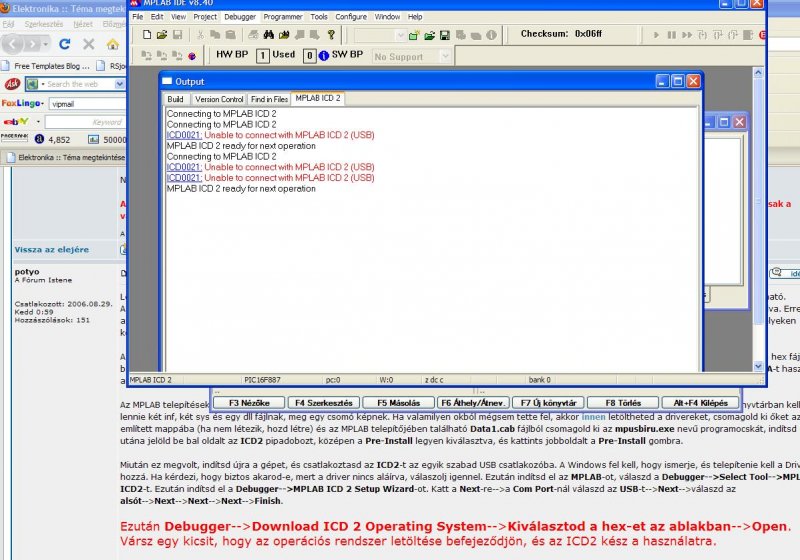Open the Programmer menu
800x560 pixels.
pyautogui.click(x=283, y=17)
